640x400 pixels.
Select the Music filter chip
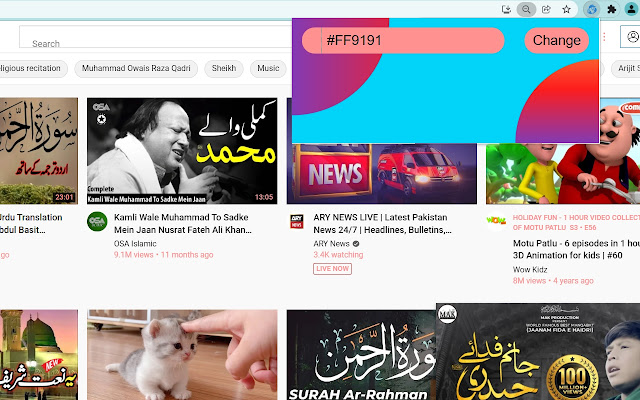(x=268, y=69)
